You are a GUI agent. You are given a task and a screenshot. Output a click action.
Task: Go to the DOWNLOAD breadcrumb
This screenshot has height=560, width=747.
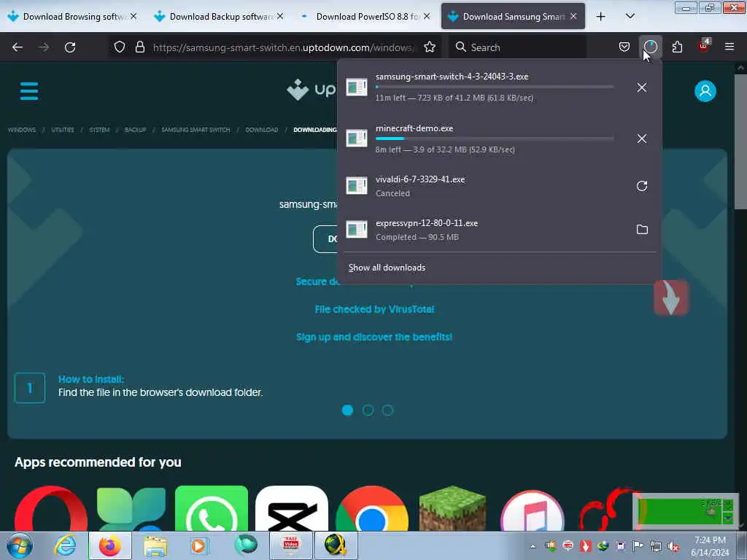tap(262, 130)
